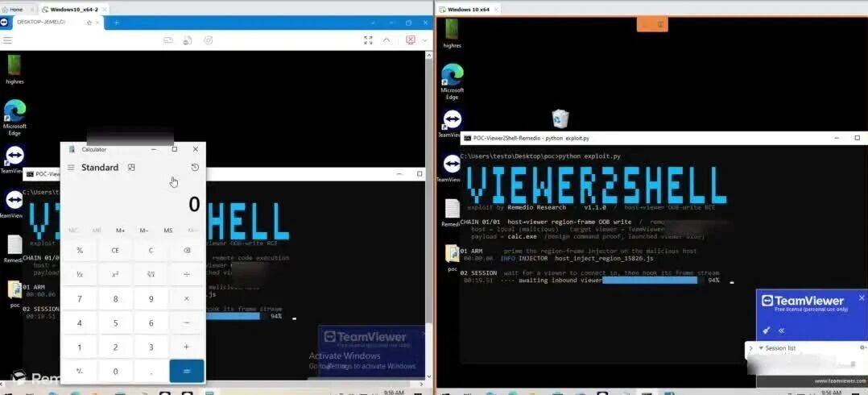
Task: Click the C clear button in Calculator
Action: tap(151, 251)
